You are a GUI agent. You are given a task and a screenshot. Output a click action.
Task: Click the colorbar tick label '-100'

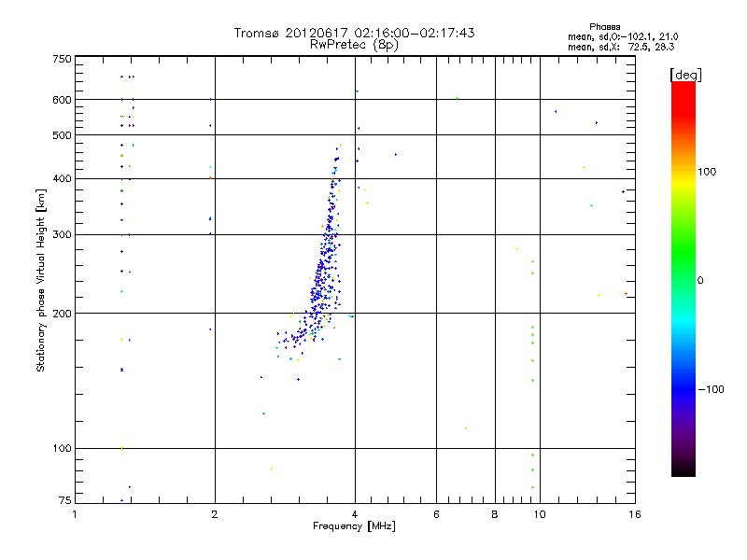click(x=711, y=389)
